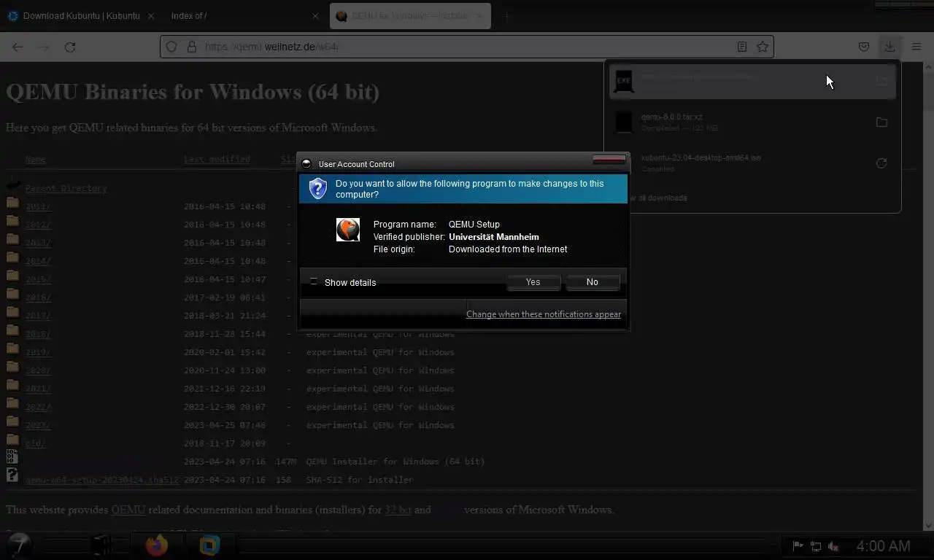Image resolution: width=934 pixels, height=560 pixels.
Task: Click the muted volume icon in tray
Action: point(834,545)
